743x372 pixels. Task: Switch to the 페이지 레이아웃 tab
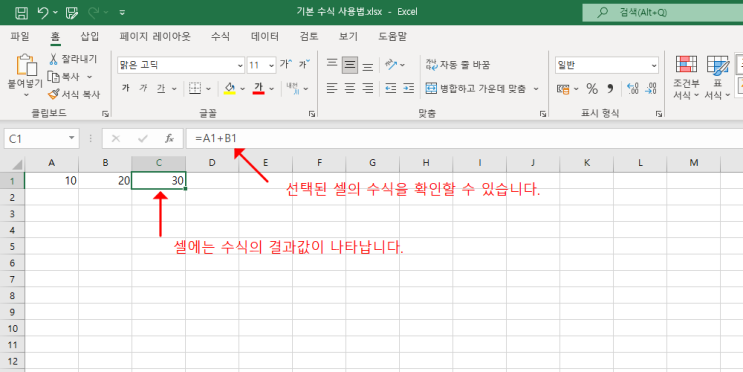pyautogui.click(x=155, y=36)
